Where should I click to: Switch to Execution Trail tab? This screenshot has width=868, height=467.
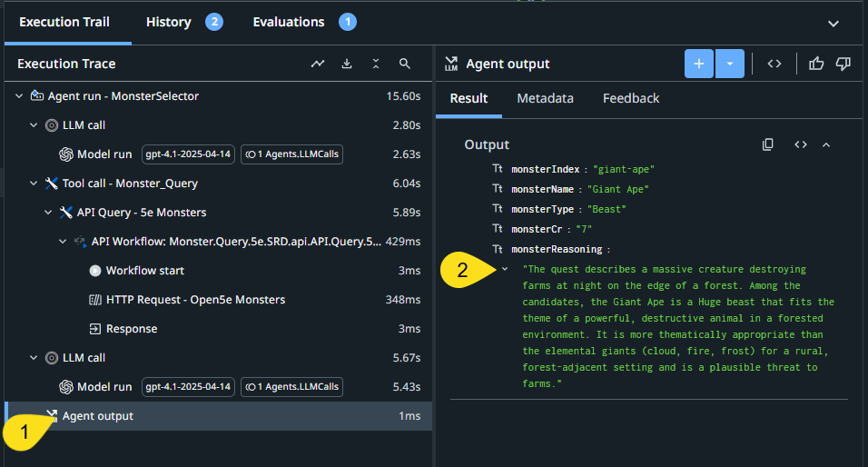point(64,22)
